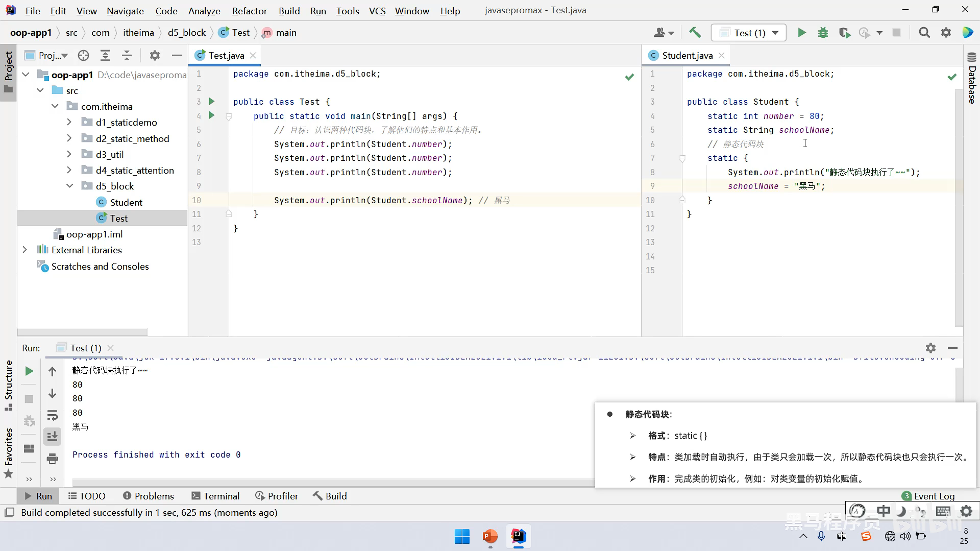Click the PowerPoint icon in taskbar
The width and height of the screenshot is (980, 551).
(489, 536)
